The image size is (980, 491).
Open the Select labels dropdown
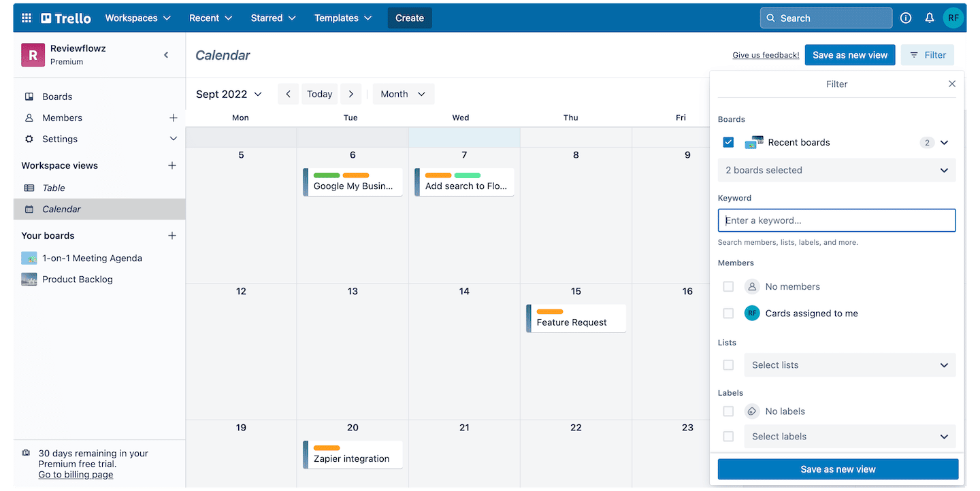[x=849, y=437]
